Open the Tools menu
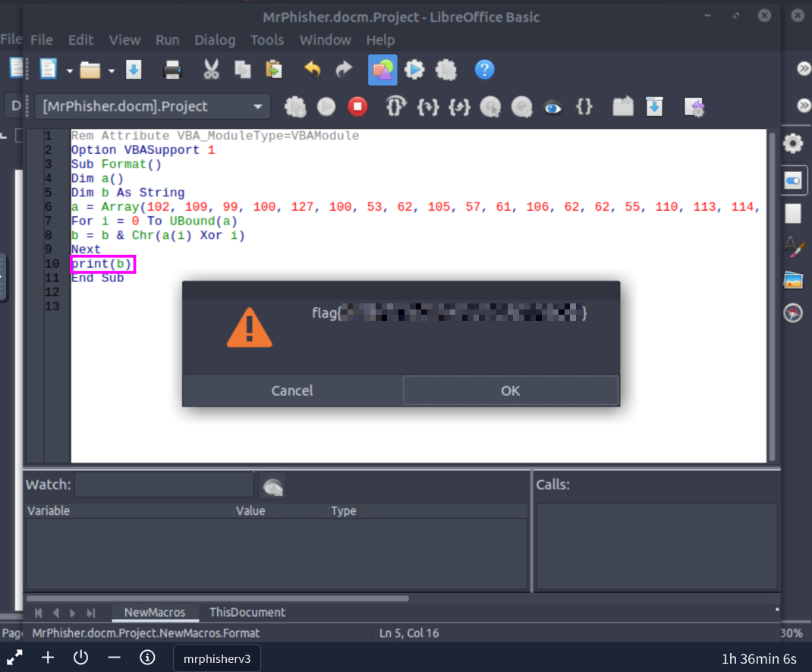This screenshot has width=812, height=672. pyautogui.click(x=267, y=40)
